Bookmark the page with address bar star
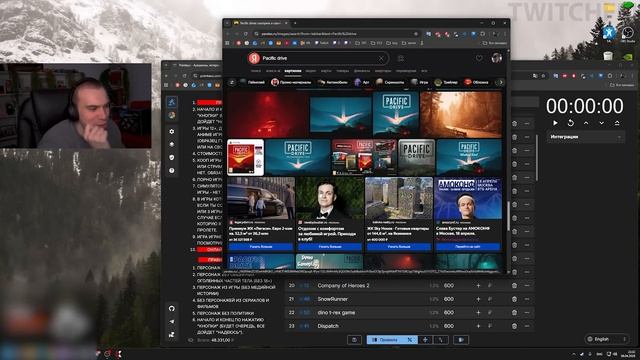Viewport: 640px width, 360px height. (x=416, y=34)
